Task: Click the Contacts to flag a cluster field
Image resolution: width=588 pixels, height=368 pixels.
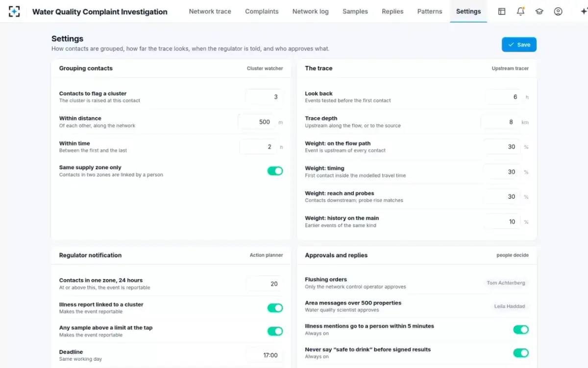Action: tap(265, 97)
